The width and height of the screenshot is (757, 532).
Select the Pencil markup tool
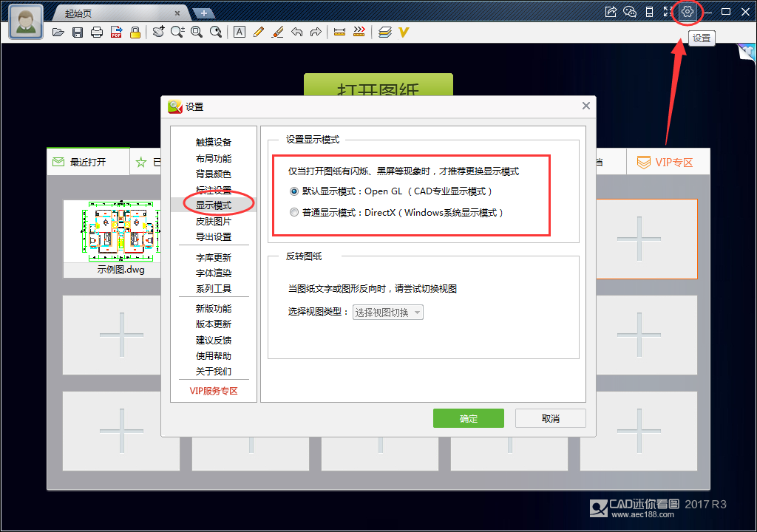(x=258, y=32)
